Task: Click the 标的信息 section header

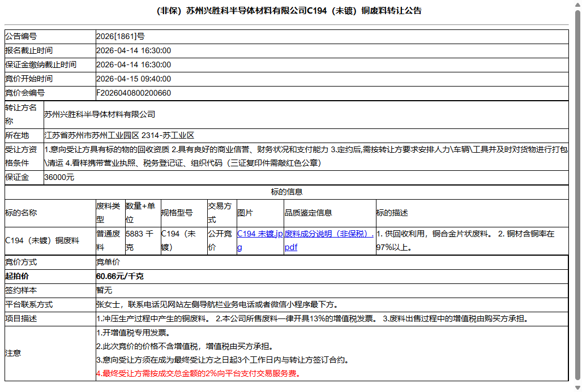Action: (286, 192)
